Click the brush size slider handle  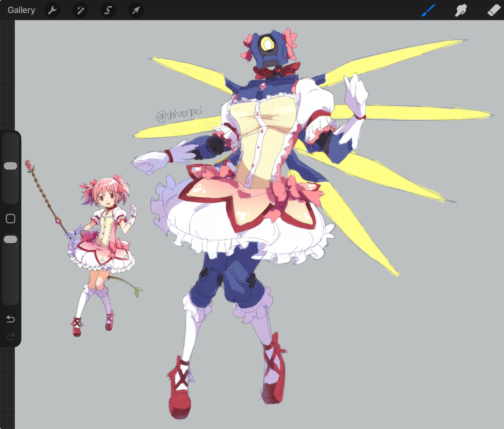(11, 166)
